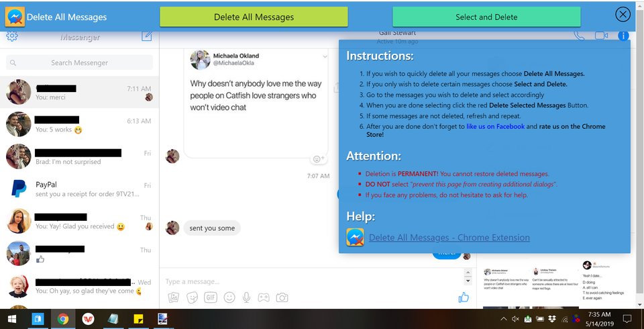Start a video chat with camera icon
This screenshot has width=644, height=329.
(x=600, y=36)
